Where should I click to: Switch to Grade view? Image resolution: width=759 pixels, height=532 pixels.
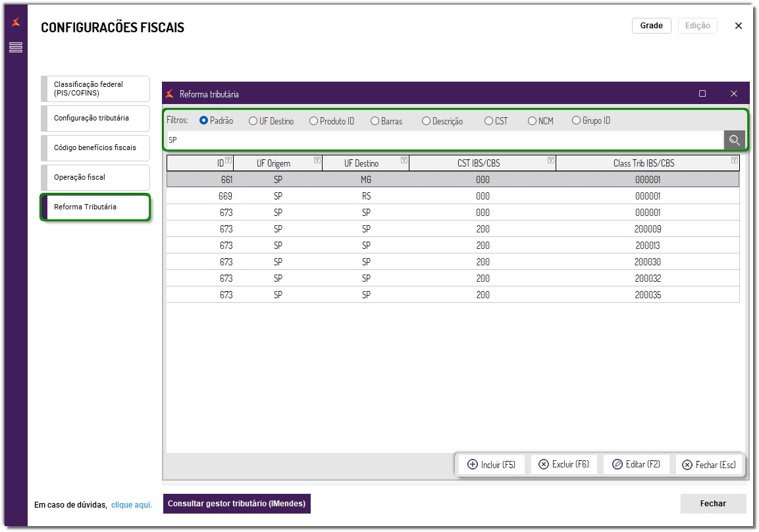pos(651,26)
